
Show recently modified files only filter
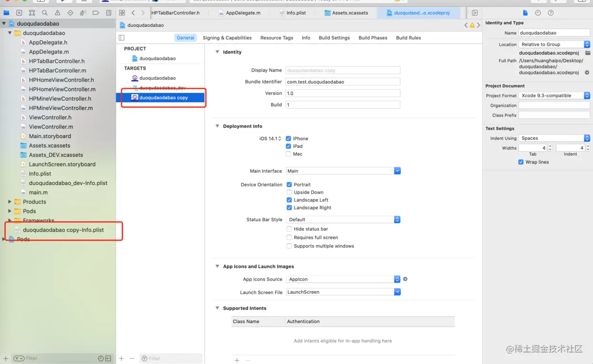pyautogui.click(x=101, y=358)
